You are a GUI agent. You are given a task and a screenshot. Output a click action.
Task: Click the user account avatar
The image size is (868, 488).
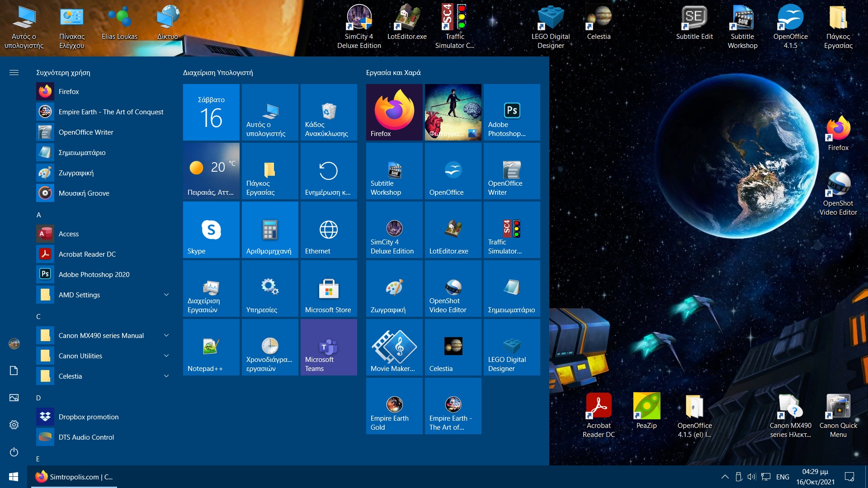14,343
